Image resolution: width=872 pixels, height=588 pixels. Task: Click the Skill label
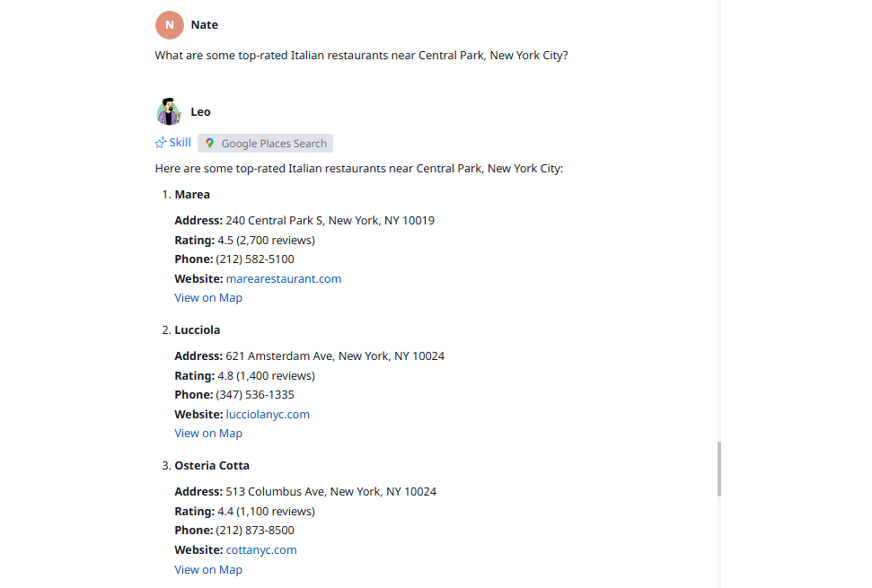tap(181, 143)
